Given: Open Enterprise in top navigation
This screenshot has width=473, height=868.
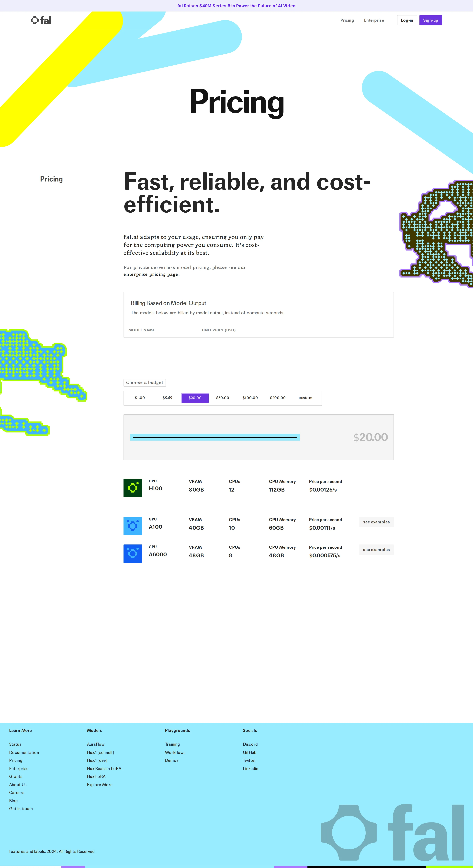Looking at the screenshot, I should tap(374, 20).
